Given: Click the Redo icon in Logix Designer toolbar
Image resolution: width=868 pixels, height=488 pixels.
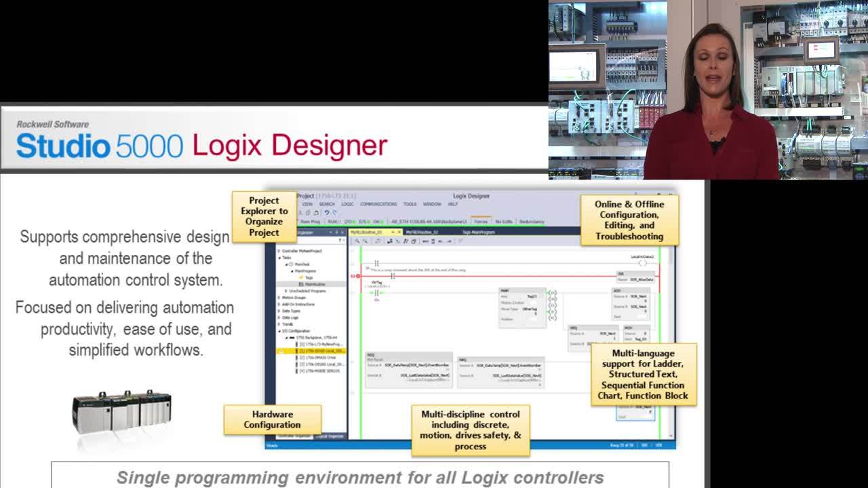Looking at the screenshot, I should click(x=334, y=212).
